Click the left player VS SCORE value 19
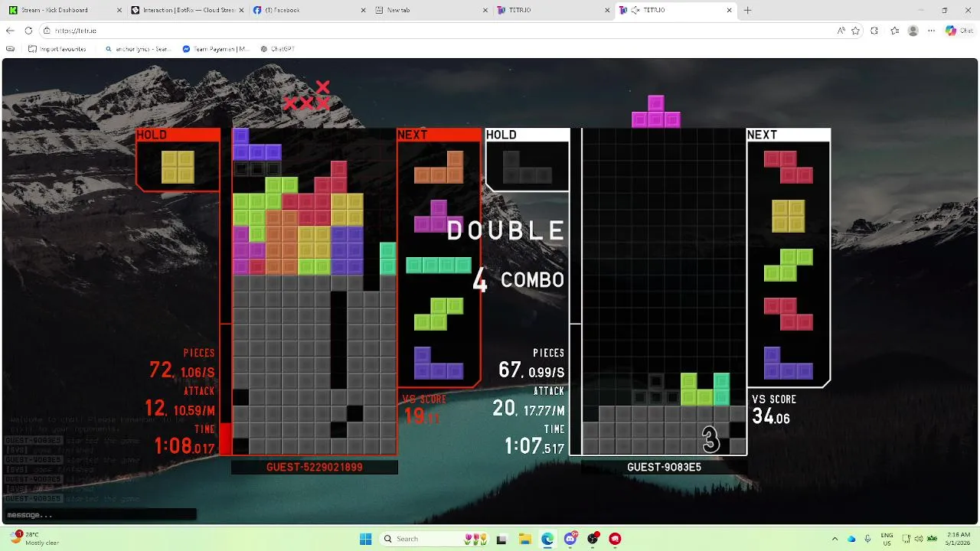980x551 pixels. (420, 416)
